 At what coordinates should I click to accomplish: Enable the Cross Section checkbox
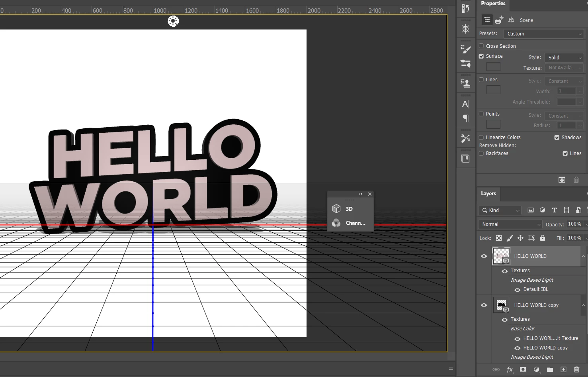click(x=481, y=46)
